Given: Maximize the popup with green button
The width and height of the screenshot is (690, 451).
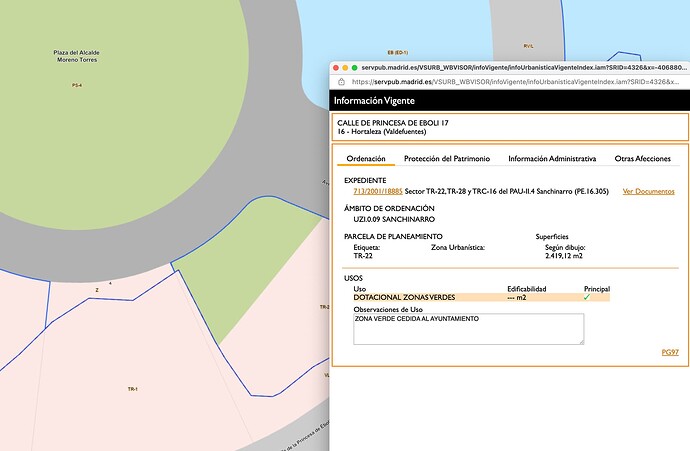Looking at the screenshot, I should [x=354, y=68].
